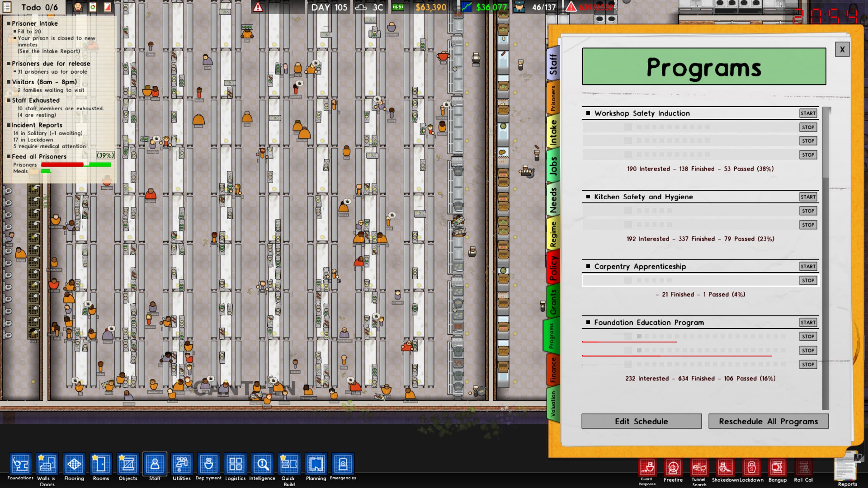Click the green cash balance icon

398,7
